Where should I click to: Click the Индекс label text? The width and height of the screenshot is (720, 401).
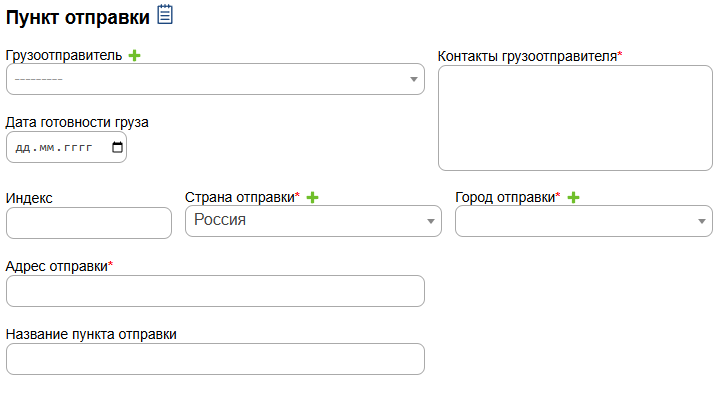pyautogui.click(x=29, y=198)
